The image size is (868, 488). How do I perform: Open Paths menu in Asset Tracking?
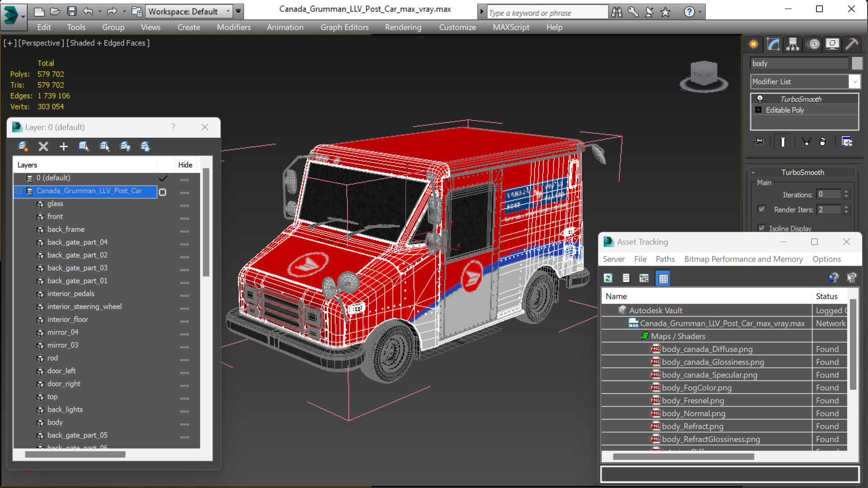pyautogui.click(x=665, y=259)
